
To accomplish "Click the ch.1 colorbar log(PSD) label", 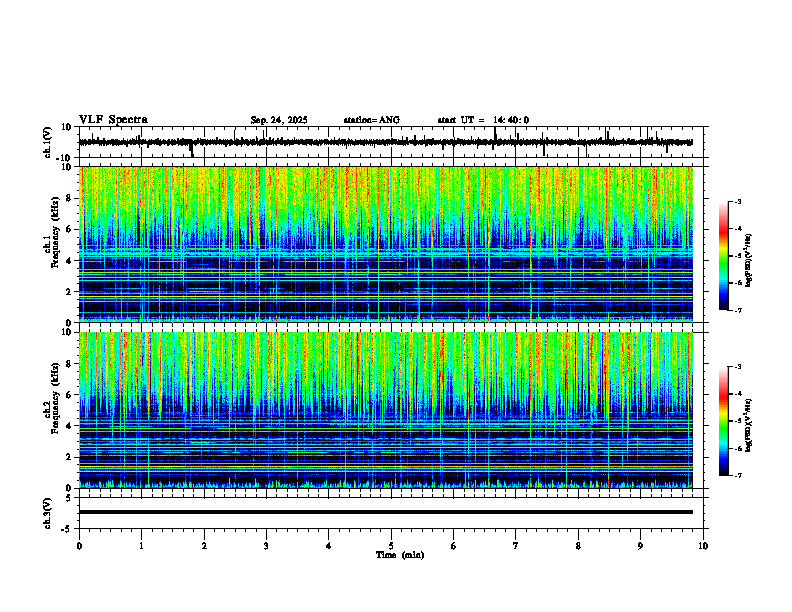I will point(748,260).
